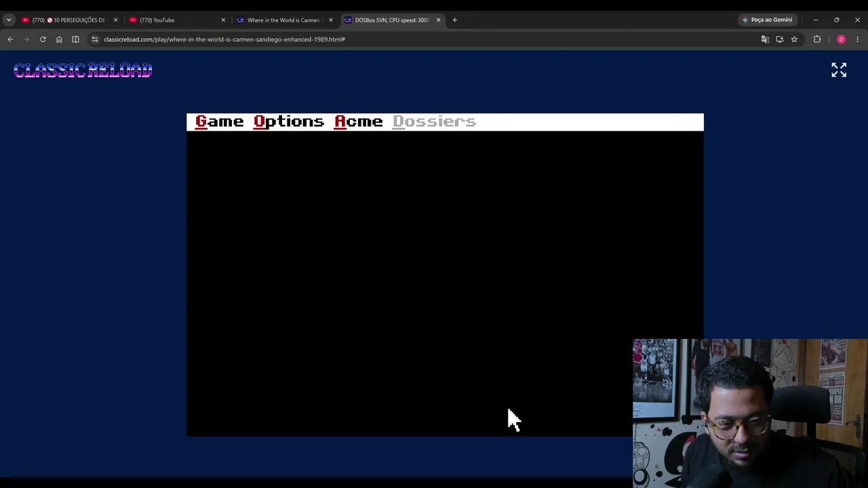Close the '10 PERSEGUIÇÕES' tab
Viewport: 868px width, 488px height.
tap(115, 20)
